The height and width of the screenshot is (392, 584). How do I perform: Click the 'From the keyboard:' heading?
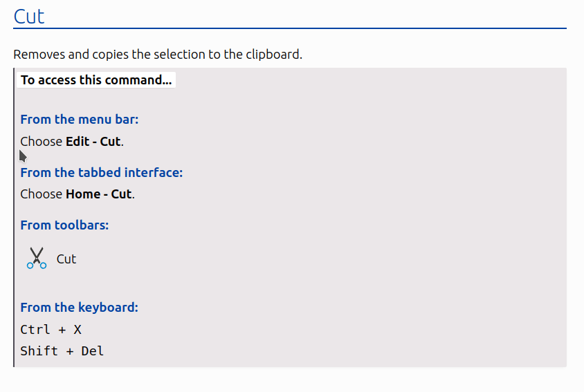(x=80, y=307)
